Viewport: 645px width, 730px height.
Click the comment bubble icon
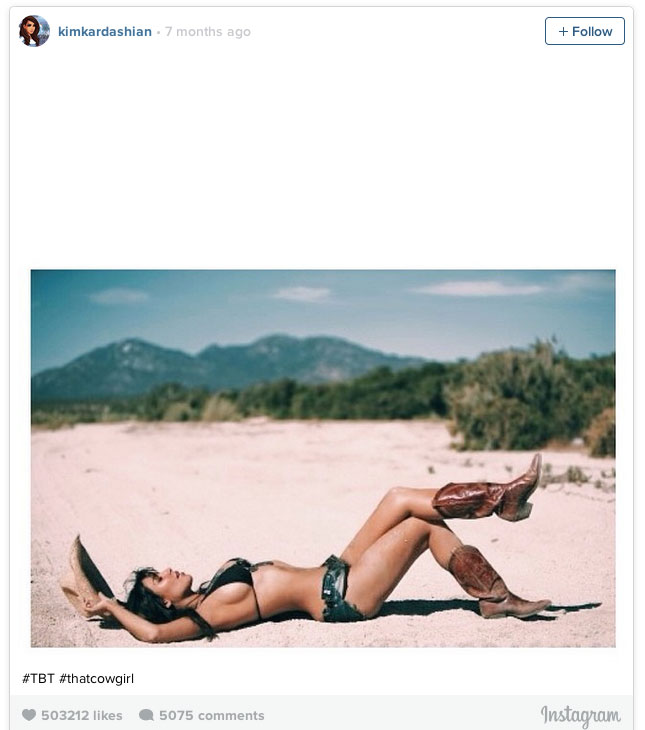pos(146,715)
